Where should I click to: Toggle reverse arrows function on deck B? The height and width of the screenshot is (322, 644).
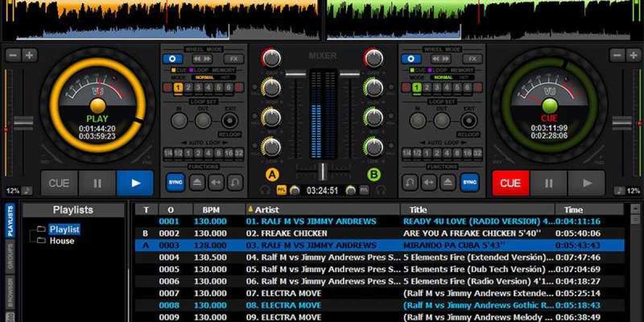tap(429, 182)
